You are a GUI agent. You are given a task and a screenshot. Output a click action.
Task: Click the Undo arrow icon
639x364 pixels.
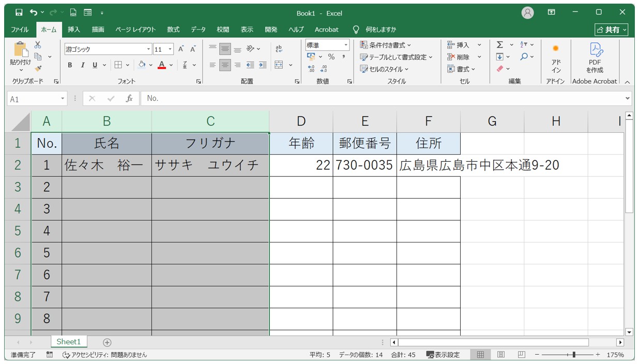tap(34, 12)
